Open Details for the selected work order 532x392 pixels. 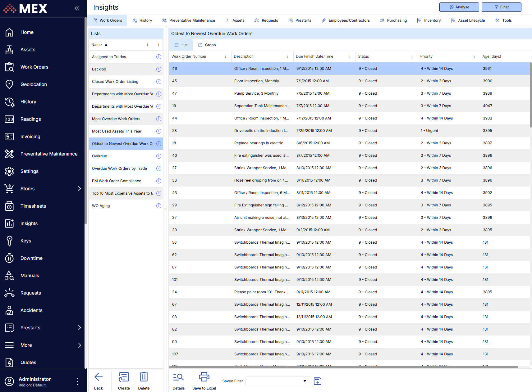[178, 377]
